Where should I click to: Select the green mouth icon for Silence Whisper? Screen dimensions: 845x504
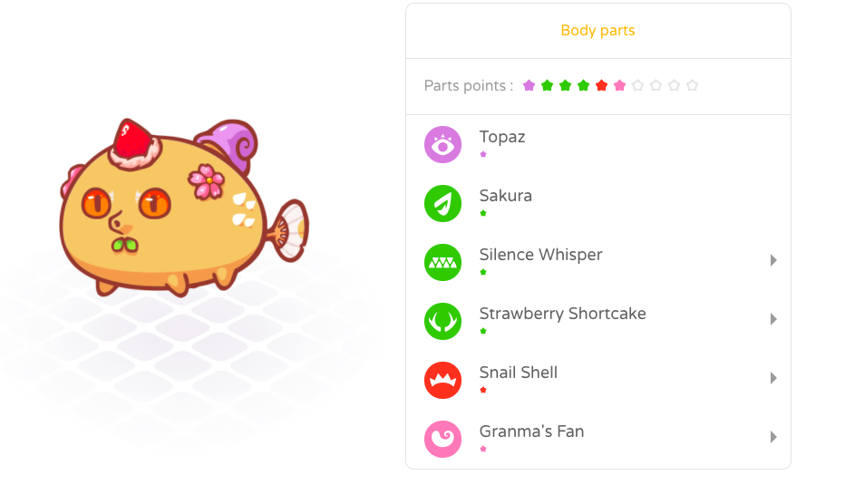pyautogui.click(x=442, y=263)
